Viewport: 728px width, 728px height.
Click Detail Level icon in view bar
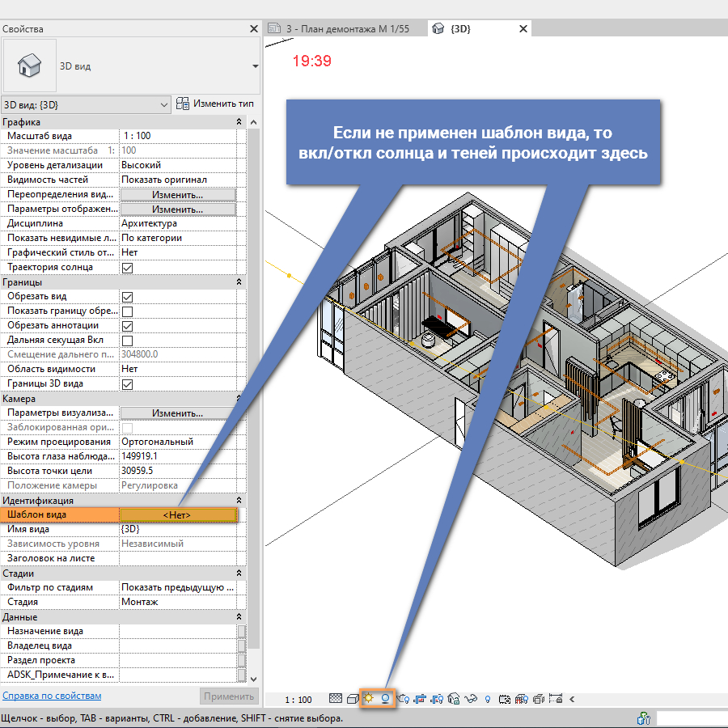coord(336,699)
